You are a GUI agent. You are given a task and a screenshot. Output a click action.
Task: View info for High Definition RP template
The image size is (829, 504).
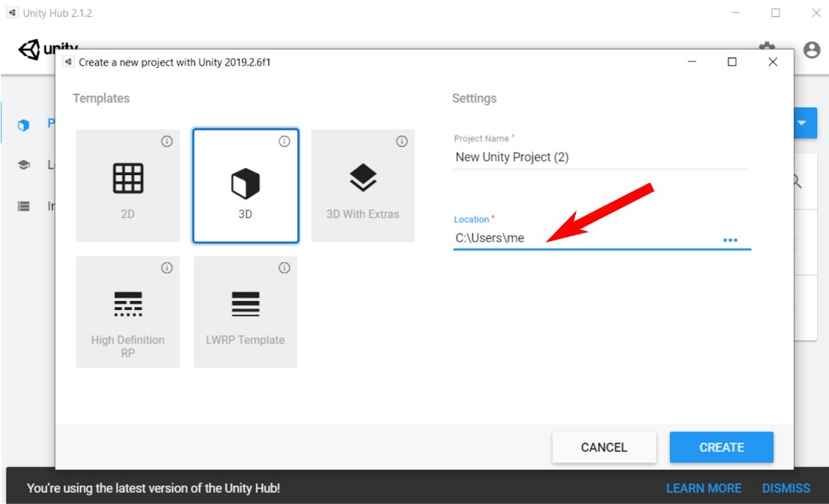(x=167, y=268)
